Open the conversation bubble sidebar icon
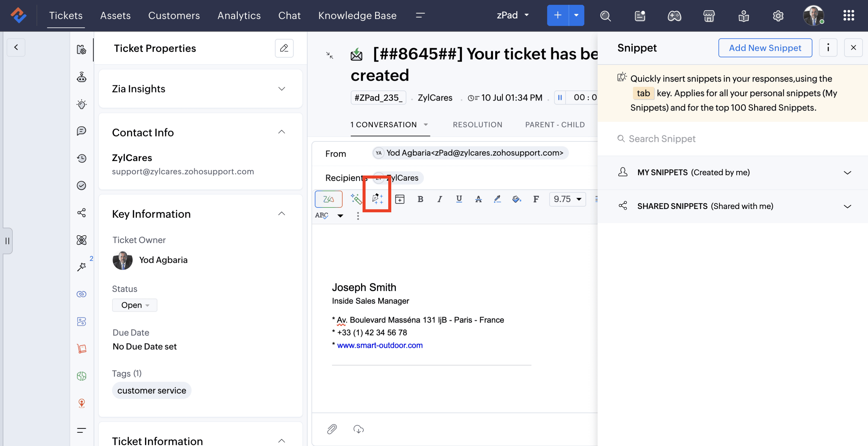868x446 pixels. 82,131
